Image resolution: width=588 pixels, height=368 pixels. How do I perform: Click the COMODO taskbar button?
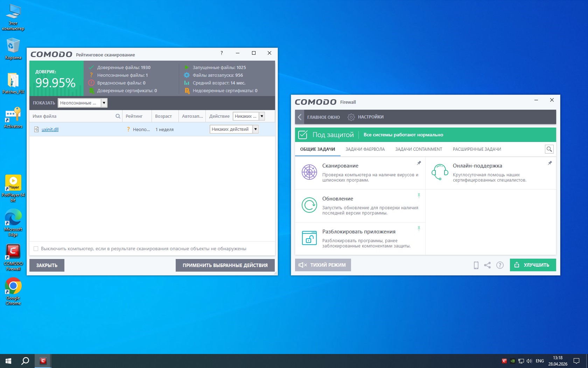(x=43, y=361)
